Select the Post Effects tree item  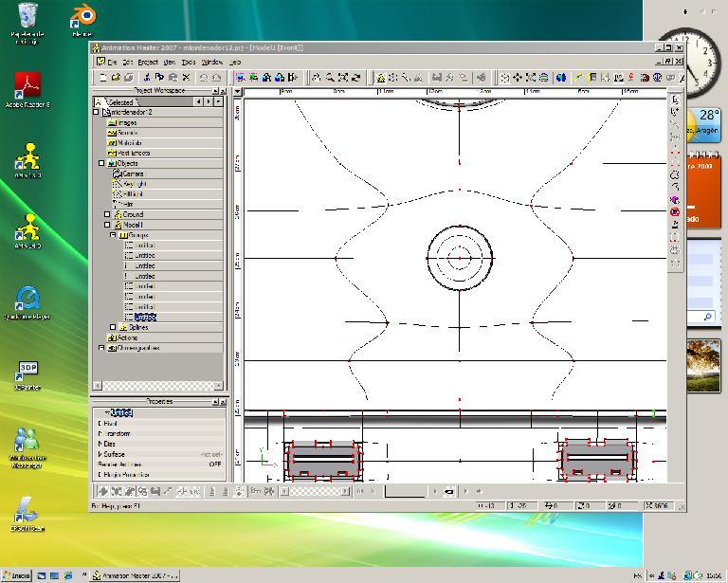click(134, 154)
